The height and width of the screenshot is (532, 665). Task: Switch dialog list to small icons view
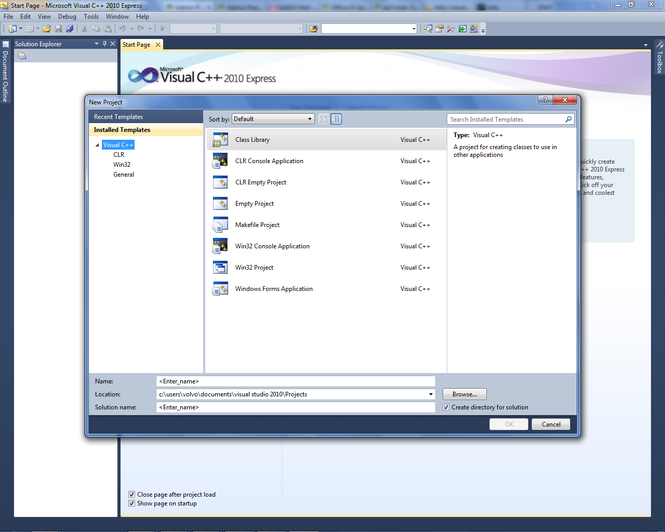pyautogui.click(x=323, y=119)
